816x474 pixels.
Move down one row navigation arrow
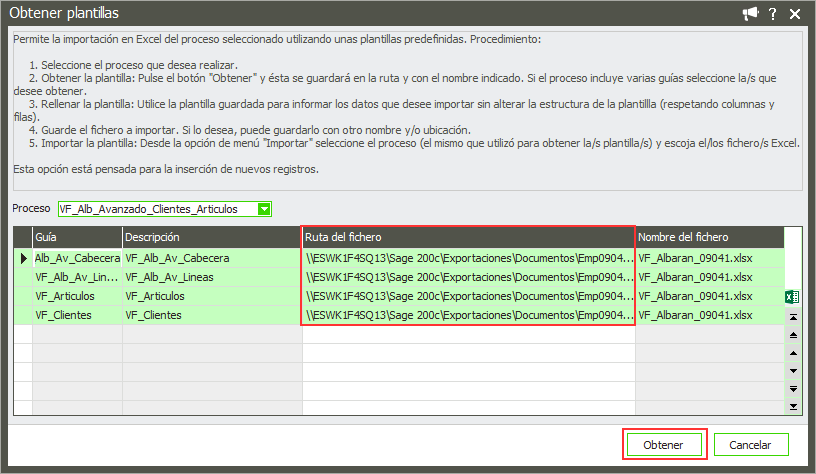click(793, 370)
